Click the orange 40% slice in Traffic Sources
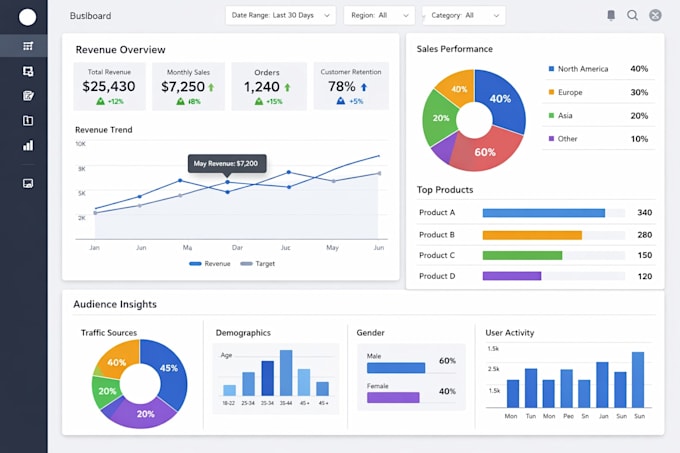The width and height of the screenshot is (680, 453). point(117,360)
